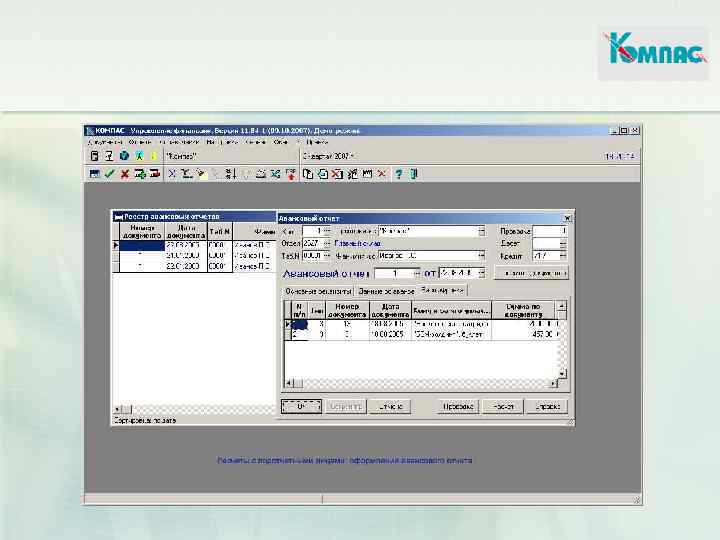Screen dimensions: 720x540
Task: Select the dialog table row dated 10.08.2005
Action: pos(423,335)
